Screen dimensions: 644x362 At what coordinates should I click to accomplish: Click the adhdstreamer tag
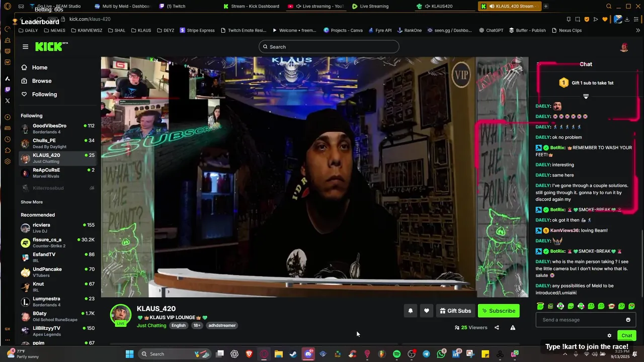[222, 325]
